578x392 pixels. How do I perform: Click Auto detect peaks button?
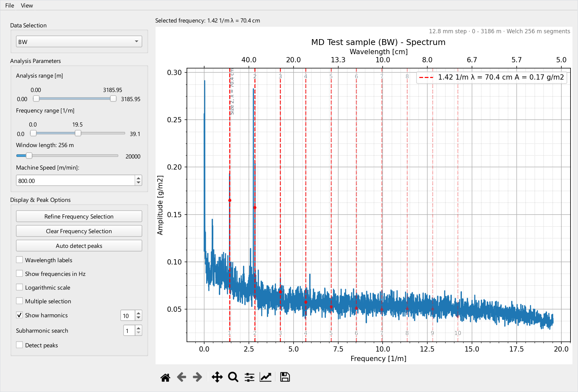pyautogui.click(x=79, y=246)
